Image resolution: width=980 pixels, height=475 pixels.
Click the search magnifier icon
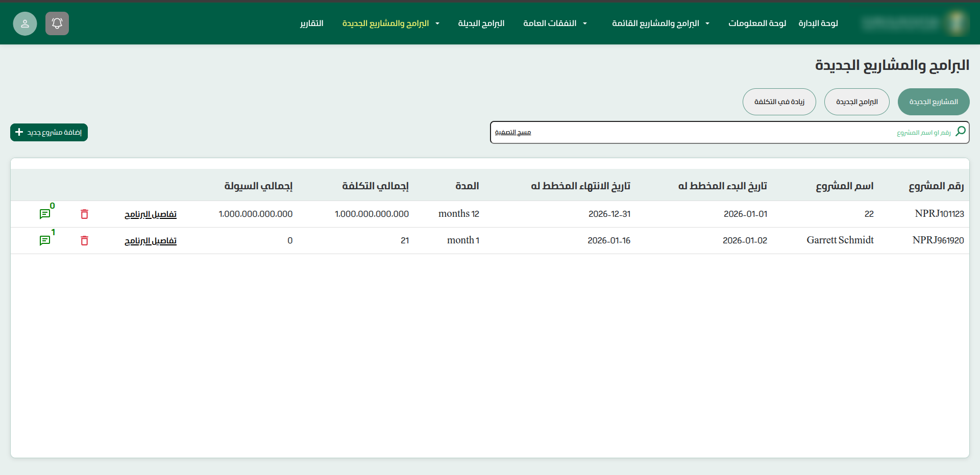[960, 132]
